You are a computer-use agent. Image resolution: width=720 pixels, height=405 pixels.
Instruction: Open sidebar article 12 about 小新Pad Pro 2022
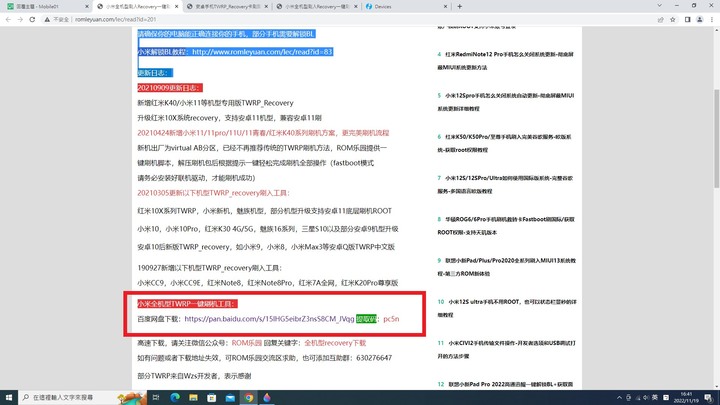pos(505,384)
